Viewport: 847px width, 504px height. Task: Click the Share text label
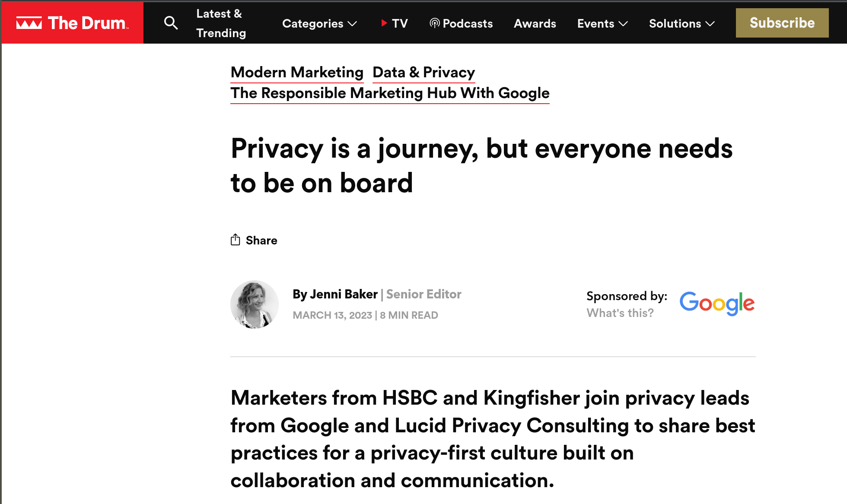coord(261,240)
